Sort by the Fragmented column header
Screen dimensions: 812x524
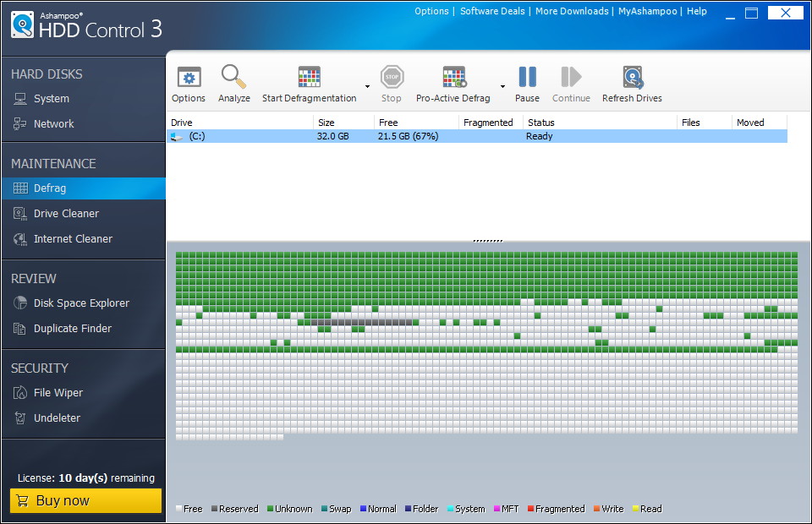pyautogui.click(x=491, y=123)
